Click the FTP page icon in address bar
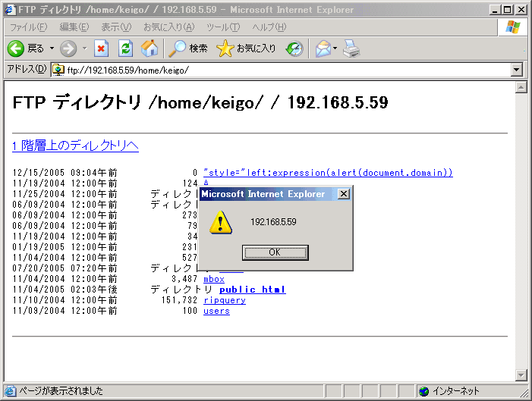The width and height of the screenshot is (532, 401). coord(58,70)
